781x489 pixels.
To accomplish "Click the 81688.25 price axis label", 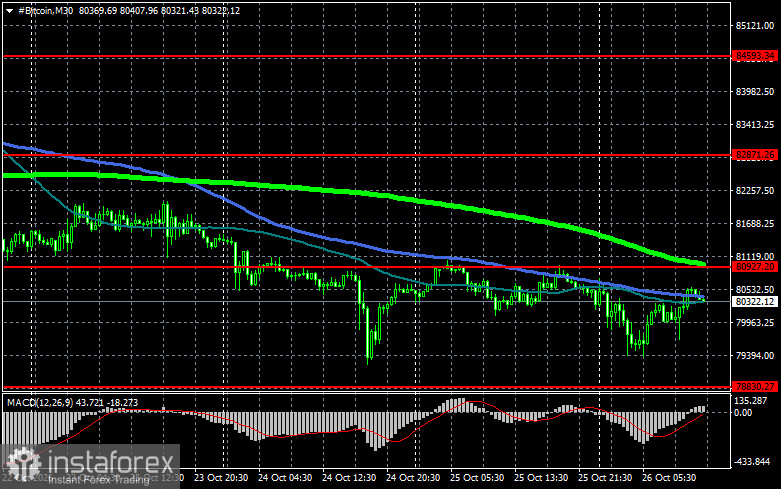I will (x=755, y=224).
